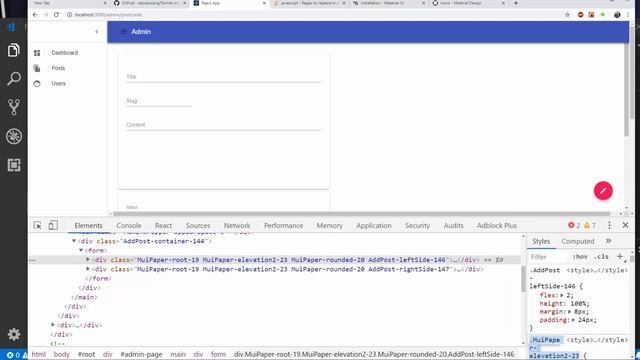This screenshot has height=360, width=640.
Task: Click the Dashboard grid icon
Action: coord(37,53)
